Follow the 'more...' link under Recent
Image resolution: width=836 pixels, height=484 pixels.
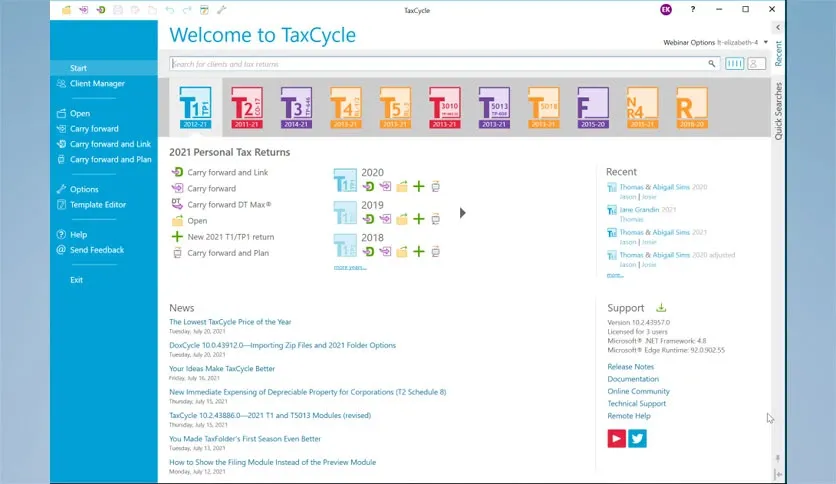615,275
